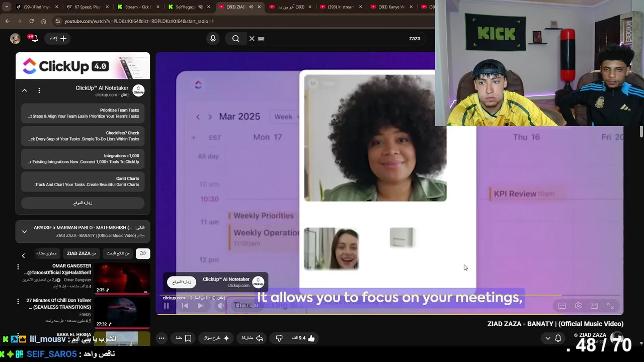
Task: Click the Gantt Charts ad link
Action: click(x=83, y=182)
